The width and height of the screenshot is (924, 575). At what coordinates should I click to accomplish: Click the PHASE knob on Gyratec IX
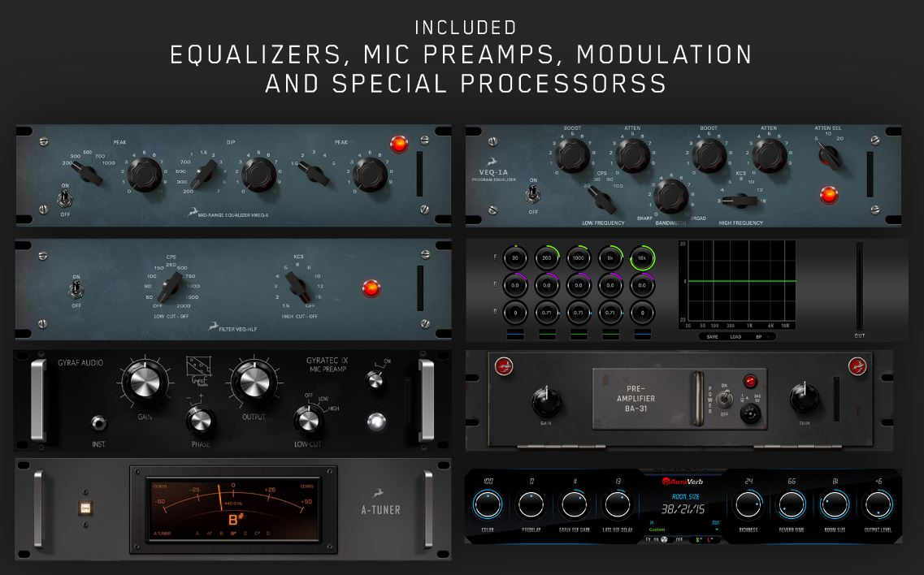pyautogui.click(x=201, y=422)
